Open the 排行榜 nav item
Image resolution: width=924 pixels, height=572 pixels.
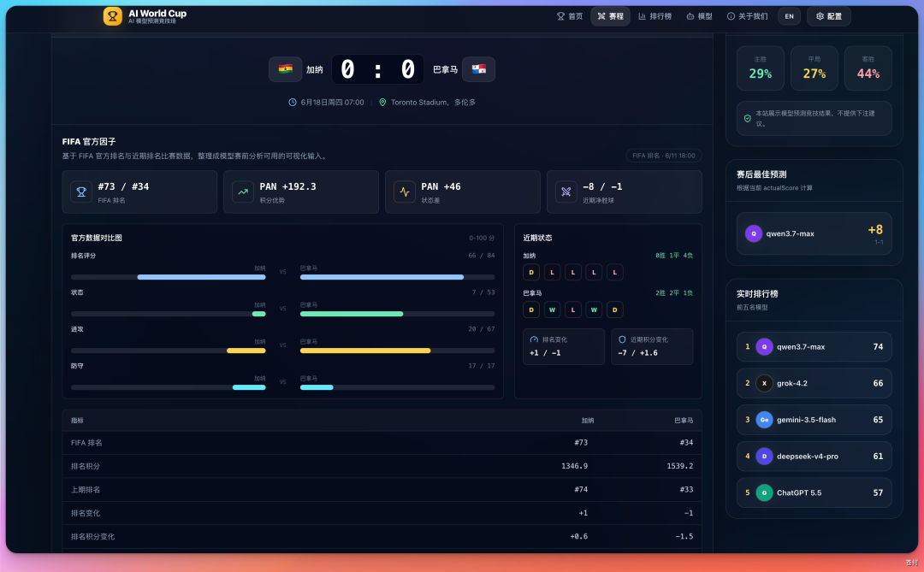[654, 16]
